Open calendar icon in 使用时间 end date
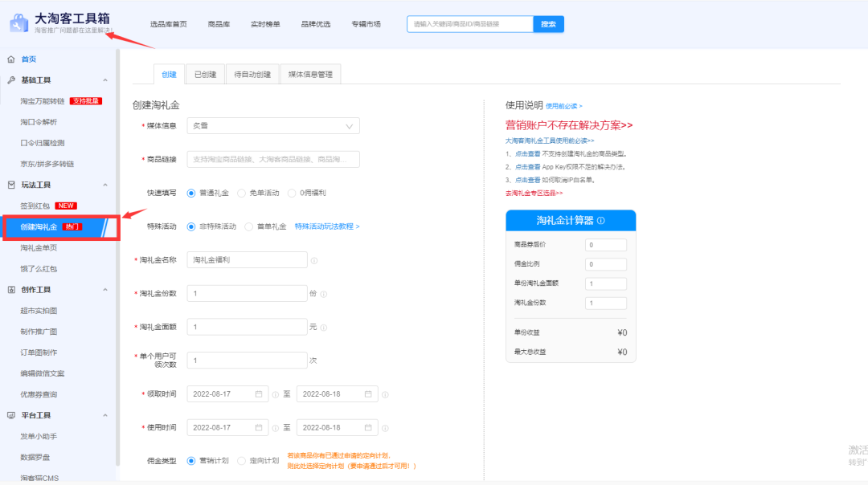This screenshot has width=868, height=485. point(368,428)
